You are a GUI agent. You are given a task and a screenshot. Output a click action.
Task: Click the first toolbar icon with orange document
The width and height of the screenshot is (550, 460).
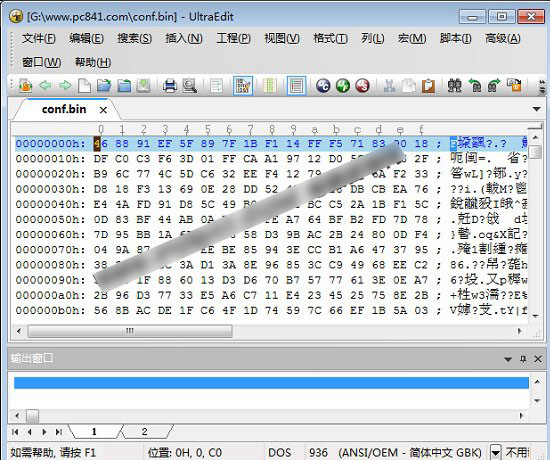[26, 85]
